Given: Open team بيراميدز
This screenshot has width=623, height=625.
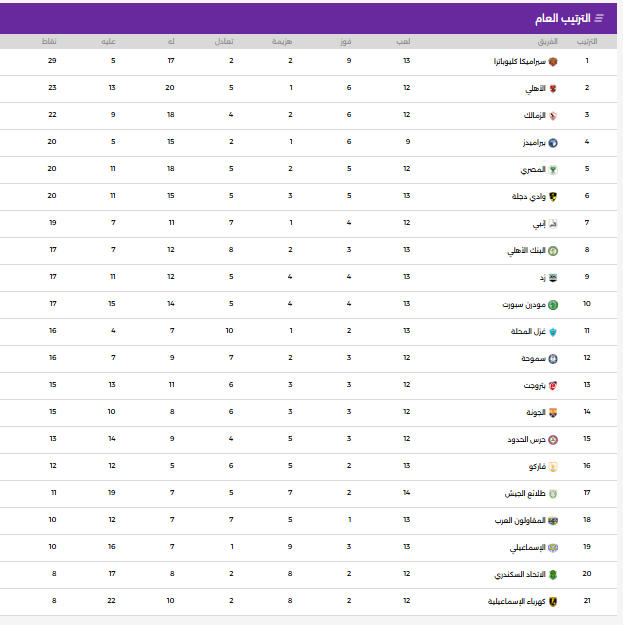Looking at the screenshot, I should pos(534,143).
